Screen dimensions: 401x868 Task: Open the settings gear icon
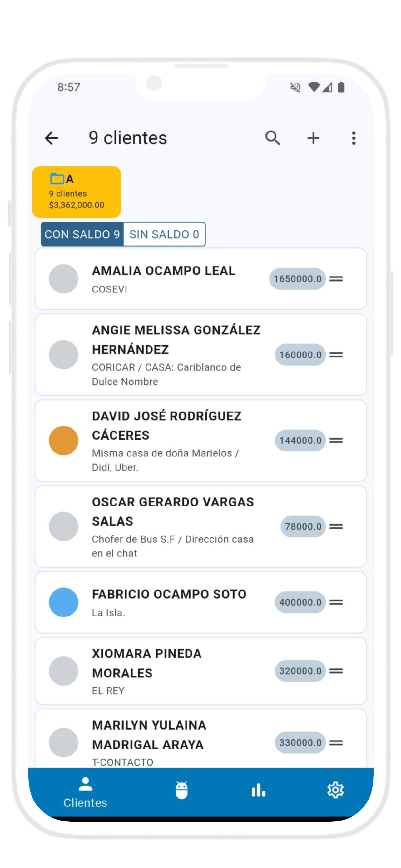(335, 790)
